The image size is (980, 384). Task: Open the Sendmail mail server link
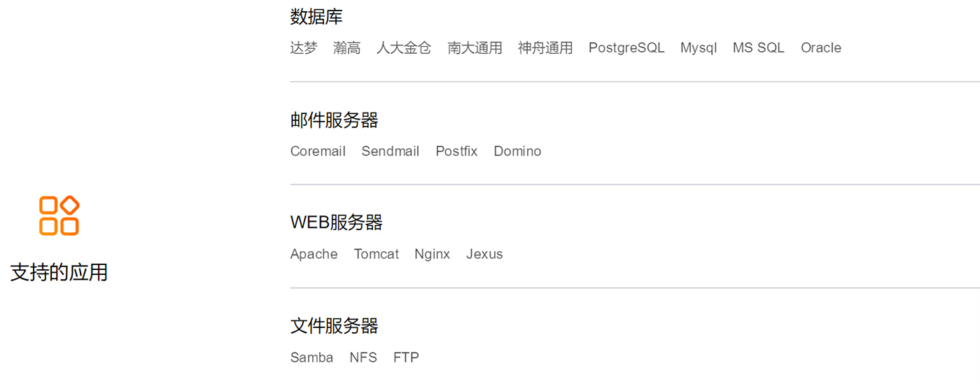(391, 151)
